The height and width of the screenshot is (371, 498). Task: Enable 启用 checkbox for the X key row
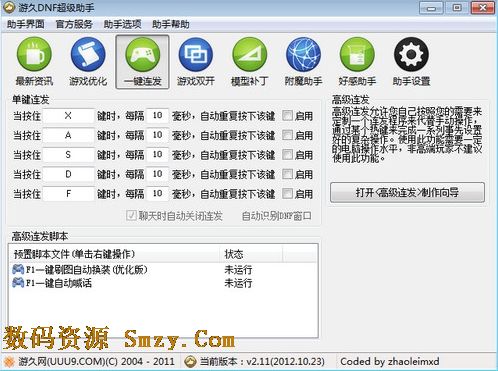[x=287, y=116]
